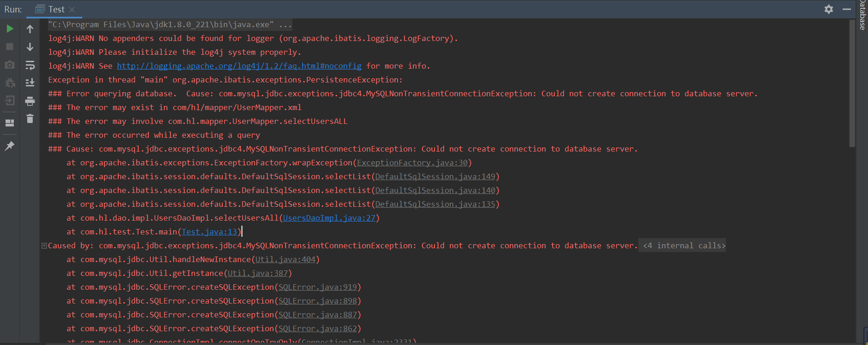Click the exit arrow icon in left toolbar
The width and height of the screenshot is (868, 345).
[10, 100]
